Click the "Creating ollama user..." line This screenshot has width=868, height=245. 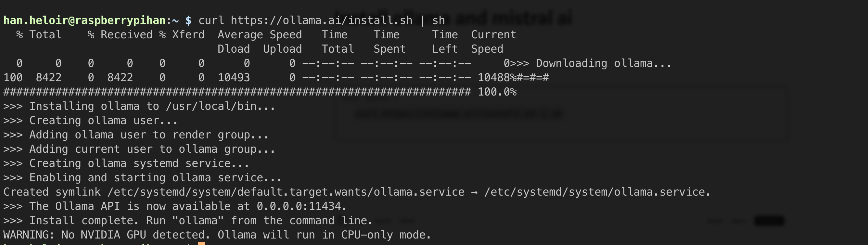tap(90, 121)
